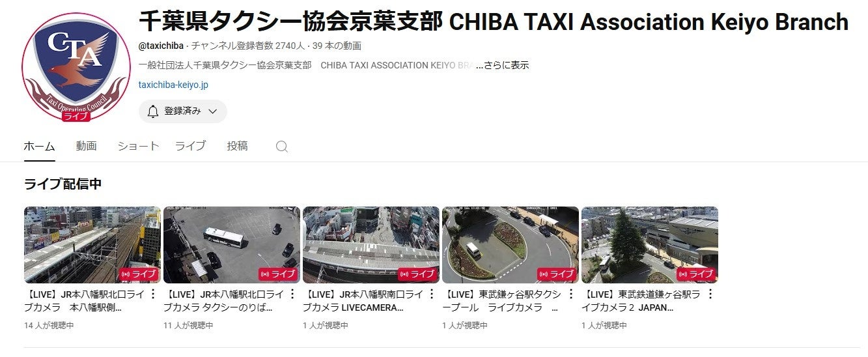The height and width of the screenshot is (357, 868).
Task: Switch to the ショート tab
Action: 138,146
